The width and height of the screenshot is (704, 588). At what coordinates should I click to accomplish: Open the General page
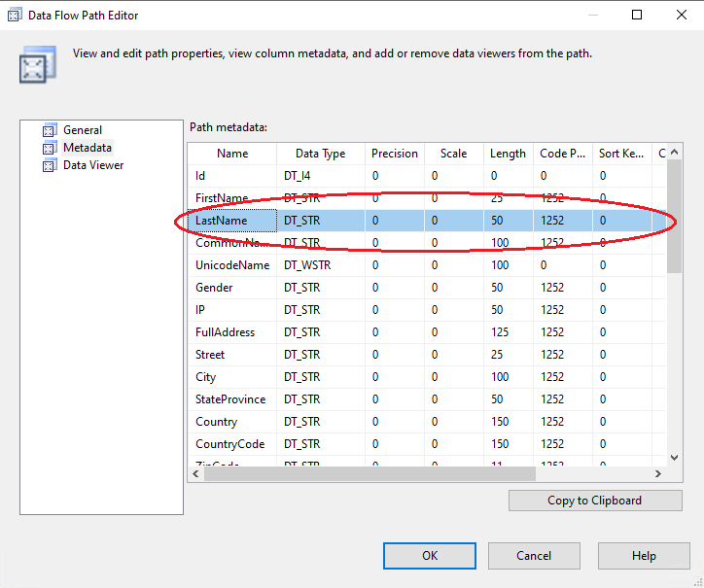[x=83, y=130]
